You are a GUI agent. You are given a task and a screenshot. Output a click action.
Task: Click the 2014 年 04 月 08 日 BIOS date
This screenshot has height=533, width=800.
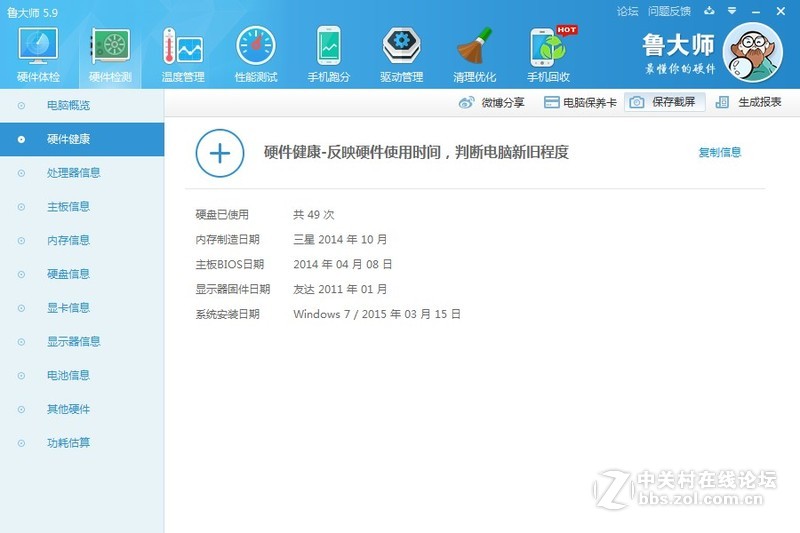point(343,264)
